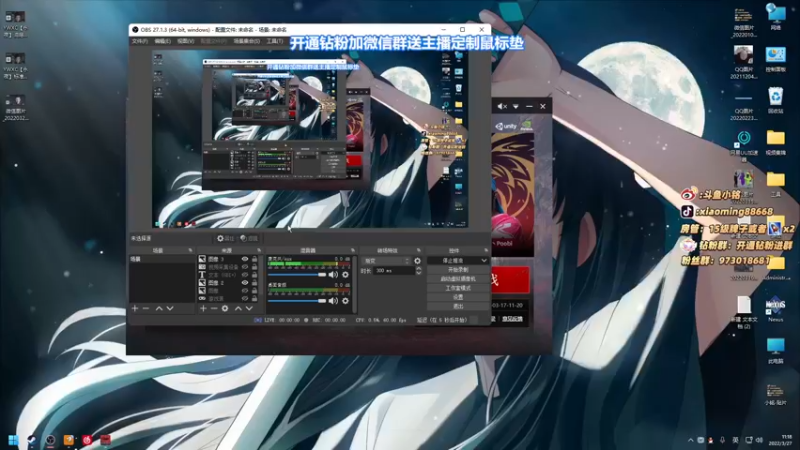Click Start Virtual Camera button
Image resolution: width=800 pixels, height=450 pixels.
pyautogui.click(x=458, y=279)
